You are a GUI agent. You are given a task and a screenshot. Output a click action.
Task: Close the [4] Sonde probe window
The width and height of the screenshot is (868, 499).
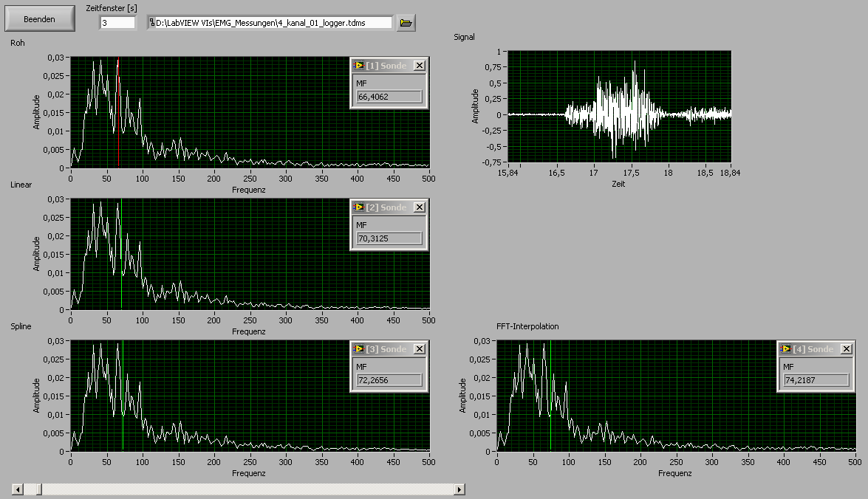(x=847, y=349)
